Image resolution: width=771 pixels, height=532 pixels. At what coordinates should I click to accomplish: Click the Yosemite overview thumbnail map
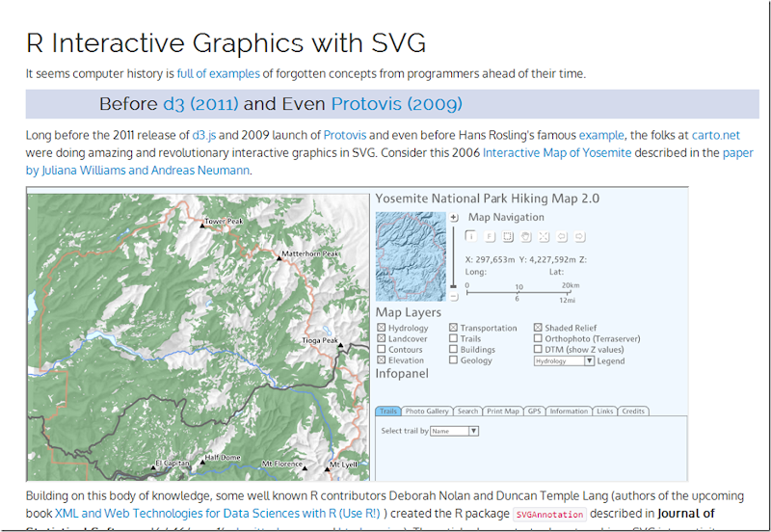pyautogui.click(x=411, y=256)
